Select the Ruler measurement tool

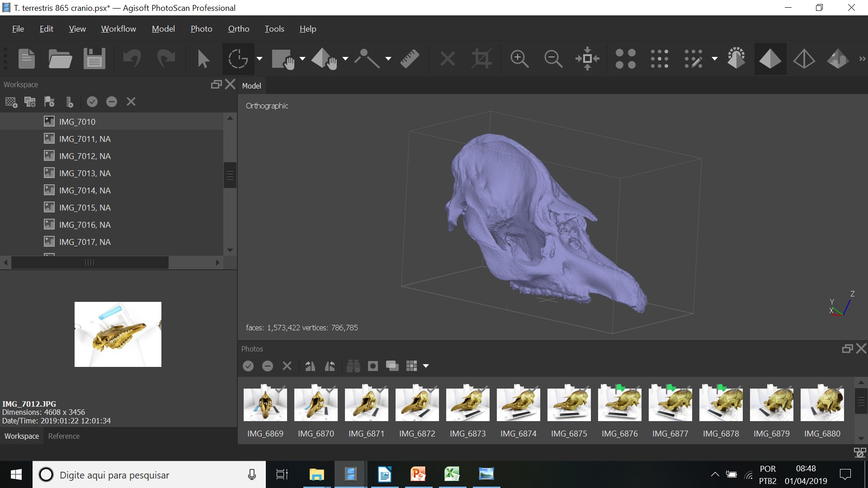click(x=410, y=59)
